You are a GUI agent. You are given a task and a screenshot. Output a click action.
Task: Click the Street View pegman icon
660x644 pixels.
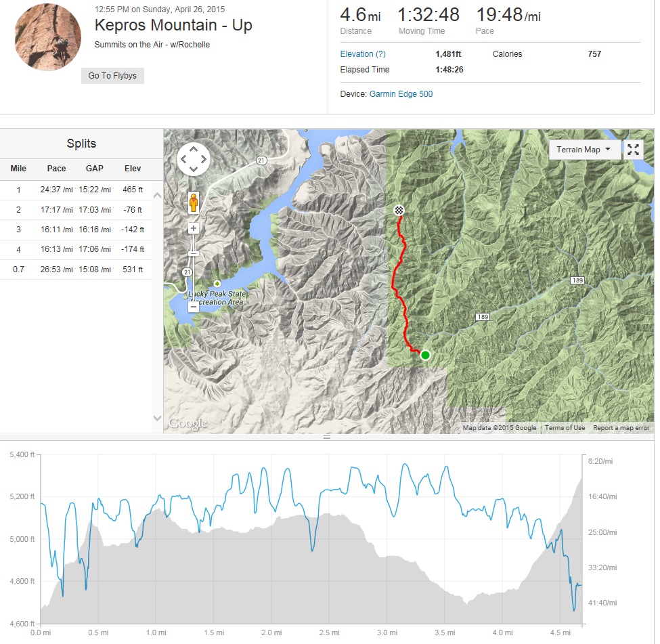(194, 202)
